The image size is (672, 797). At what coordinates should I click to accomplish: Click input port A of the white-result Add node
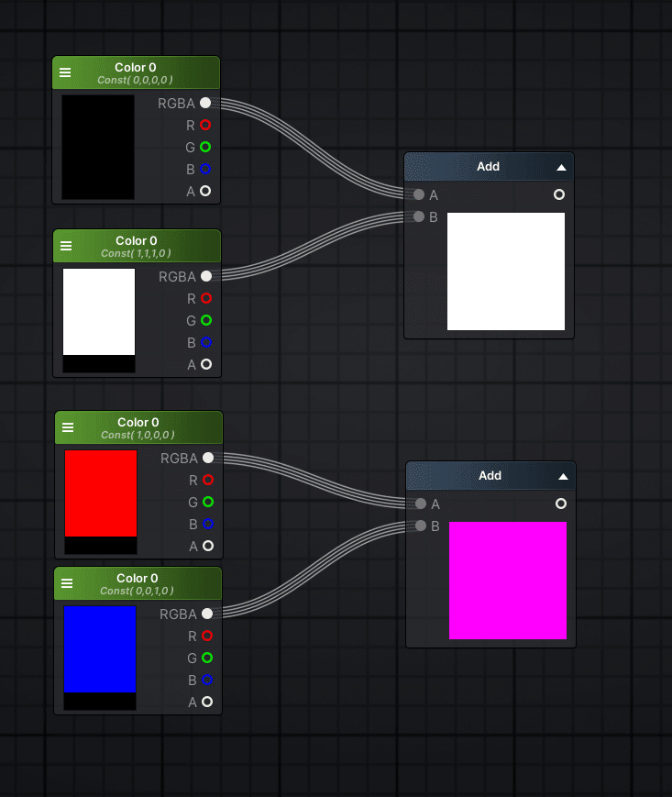[x=419, y=194]
